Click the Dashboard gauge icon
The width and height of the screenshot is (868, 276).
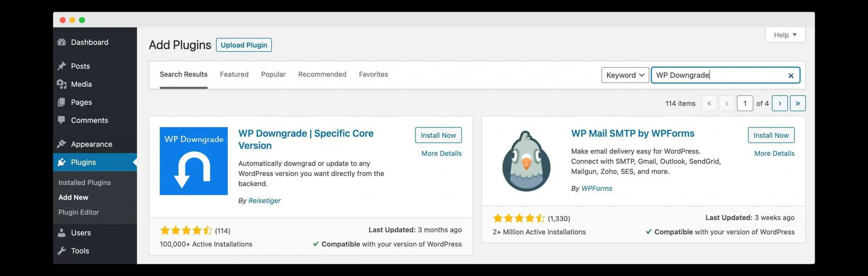click(61, 42)
